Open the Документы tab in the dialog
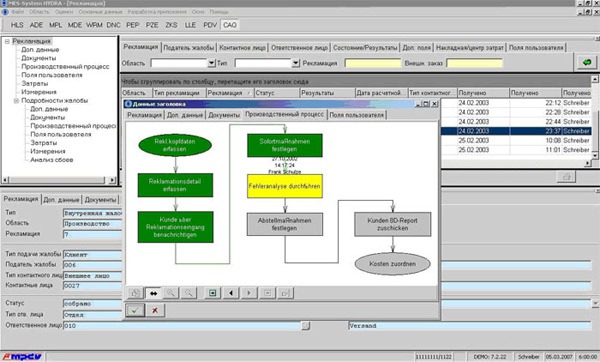This screenshot has width=600, height=362. tap(224, 115)
